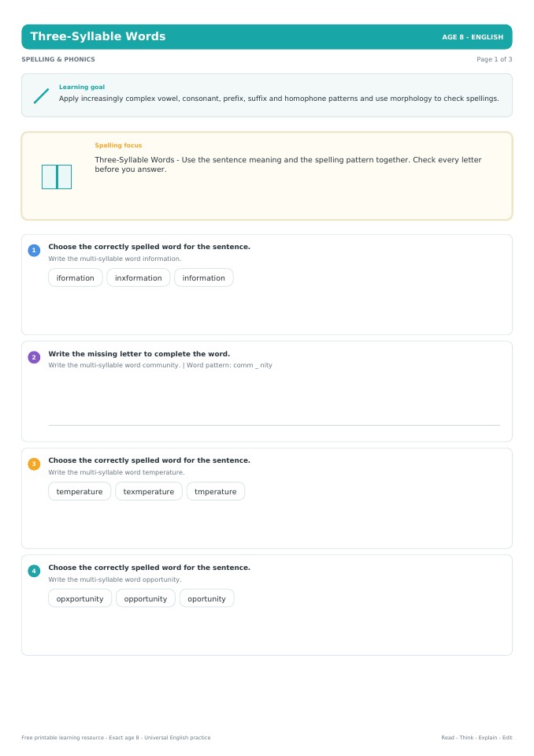Click the orange number 3 question badge
Screen dimensions: 534x756
tap(34, 464)
